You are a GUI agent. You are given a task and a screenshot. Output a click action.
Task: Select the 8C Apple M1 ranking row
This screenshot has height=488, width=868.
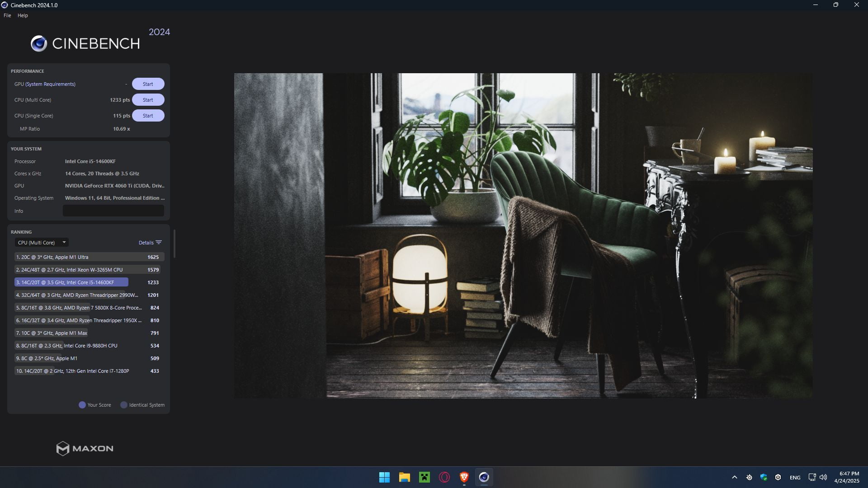(89, 358)
